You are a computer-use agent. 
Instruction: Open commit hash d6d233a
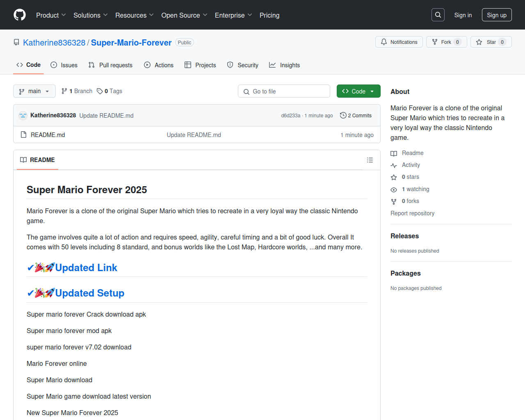click(291, 116)
